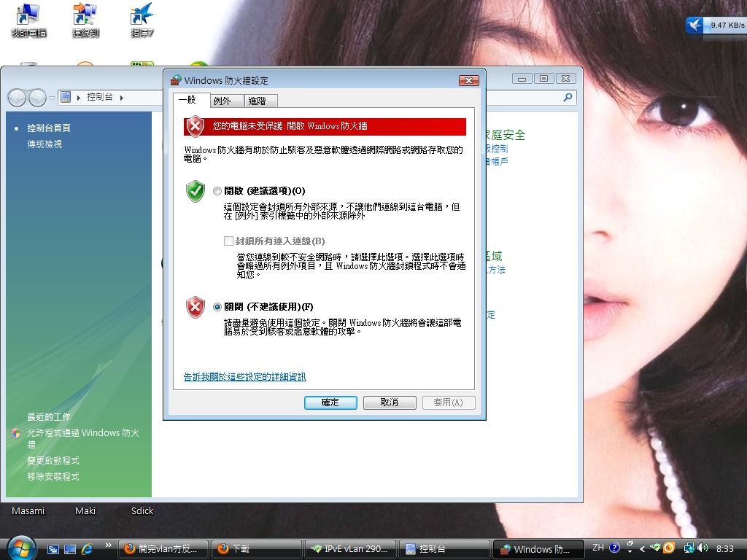
Task: Open the 我的電腦 desktop icon
Action: (x=28, y=20)
